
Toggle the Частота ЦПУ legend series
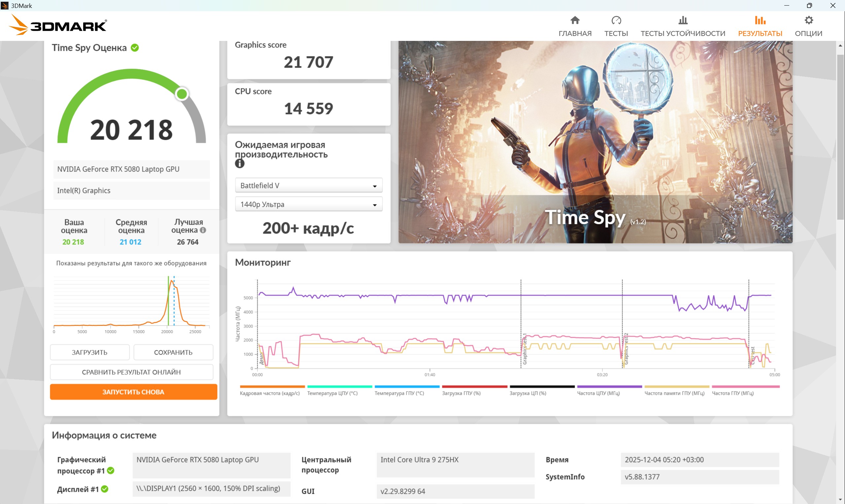click(x=609, y=391)
